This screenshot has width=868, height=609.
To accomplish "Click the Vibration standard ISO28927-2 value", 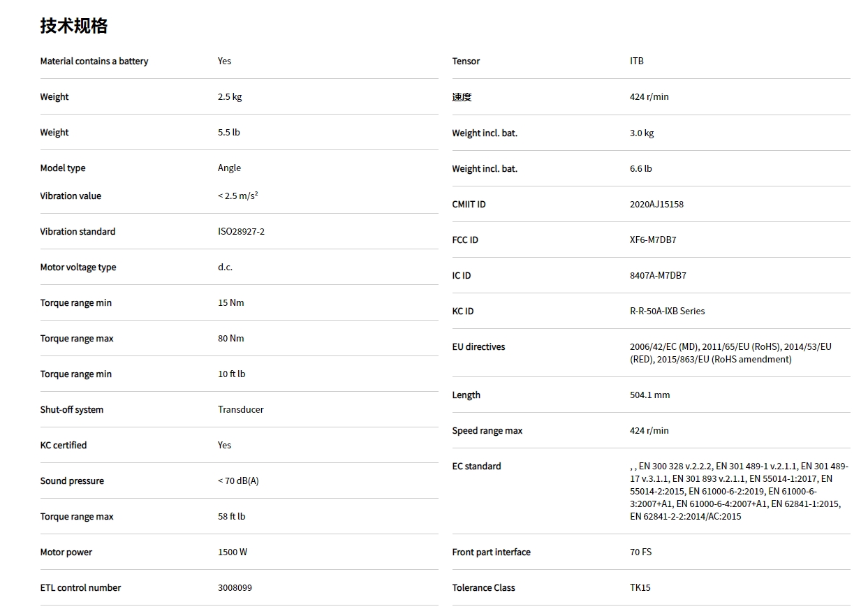I will point(241,231).
